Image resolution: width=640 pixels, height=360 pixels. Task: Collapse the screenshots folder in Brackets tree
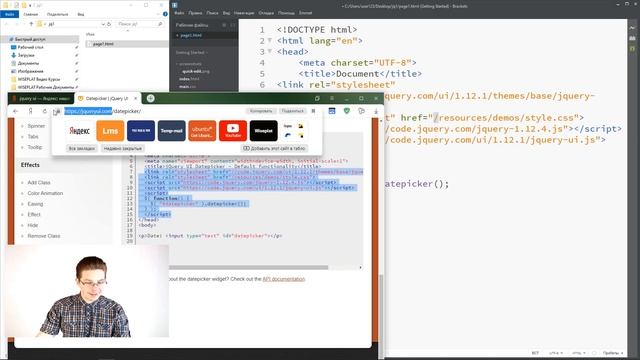[190, 64]
